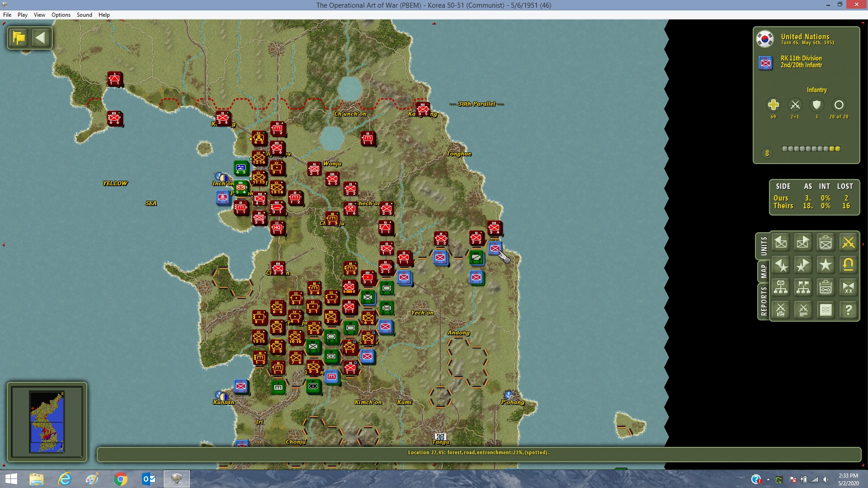The width and height of the screenshot is (868, 488).
Task: Click the previous unit button
Action: coord(781,243)
